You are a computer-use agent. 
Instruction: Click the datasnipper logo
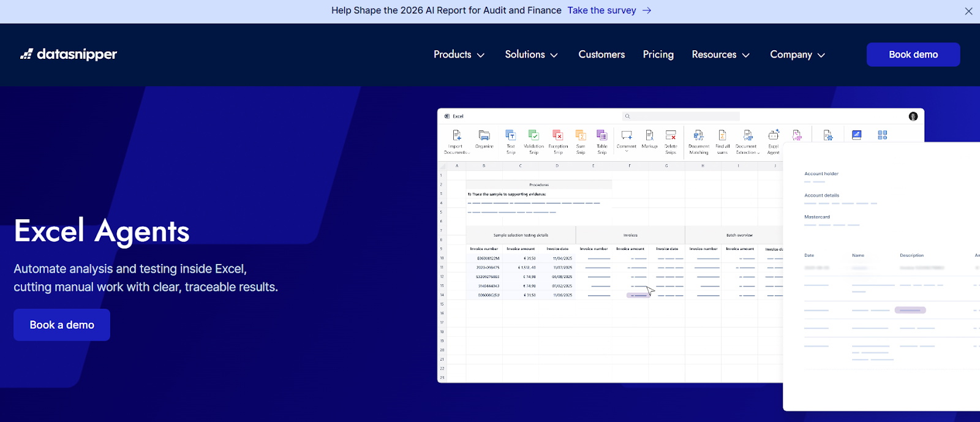coord(69,55)
